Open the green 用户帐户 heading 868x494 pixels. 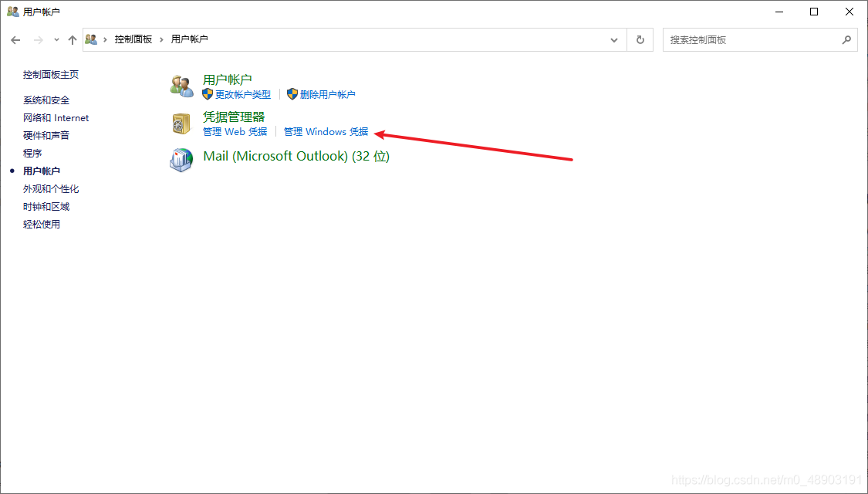[x=228, y=80]
